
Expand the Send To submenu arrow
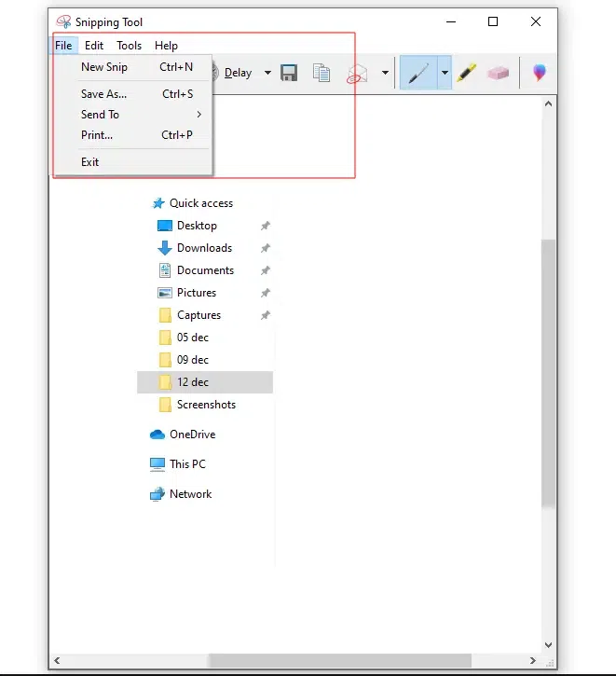point(199,115)
